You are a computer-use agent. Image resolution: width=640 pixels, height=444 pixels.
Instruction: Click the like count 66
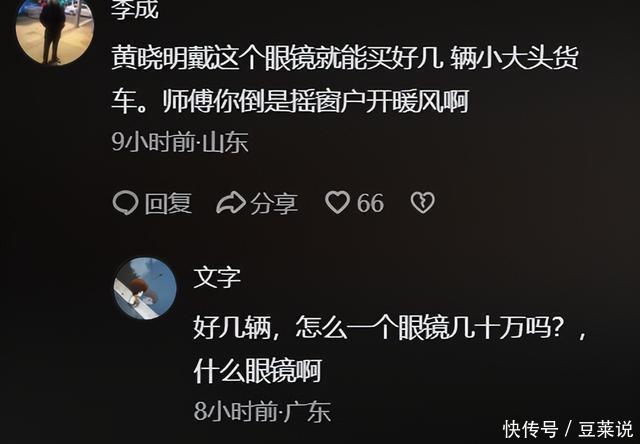pyautogui.click(x=370, y=203)
